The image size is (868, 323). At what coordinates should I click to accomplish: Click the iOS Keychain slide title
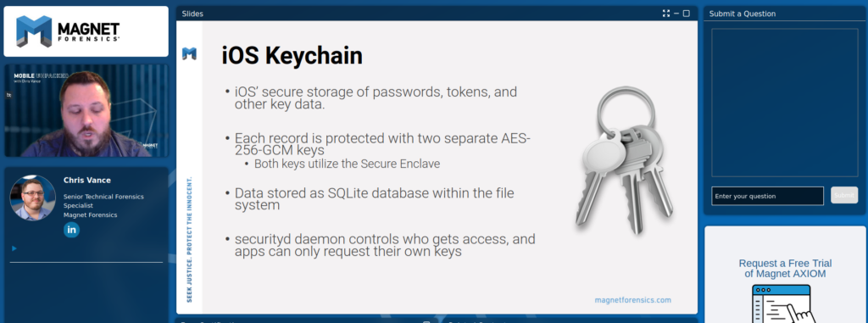point(292,55)
